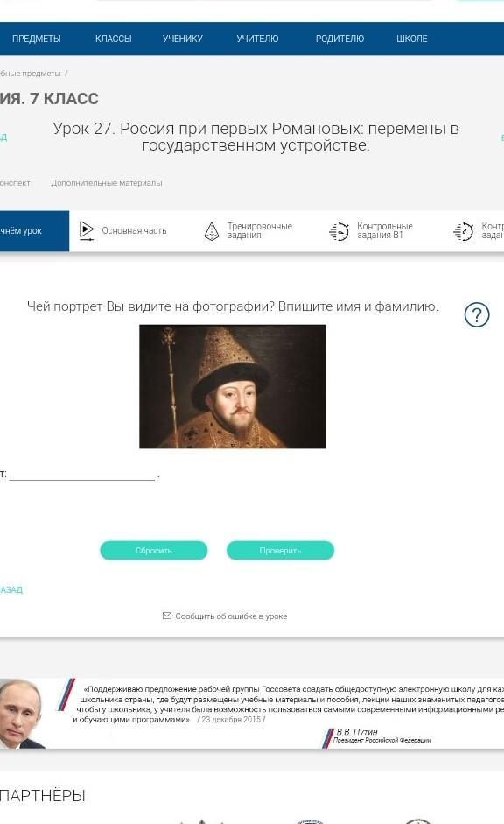Open the РОДИТЕЛЮ menu item

(339, 39)
